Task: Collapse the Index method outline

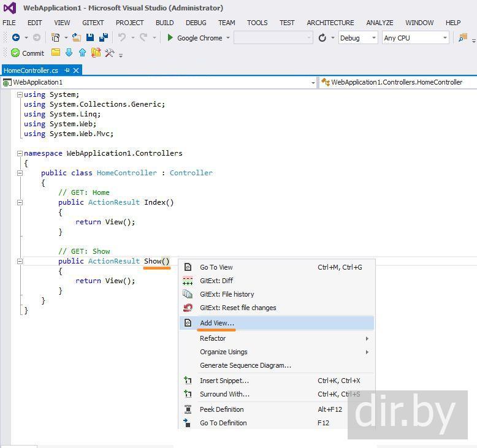Action: (20, 202)
